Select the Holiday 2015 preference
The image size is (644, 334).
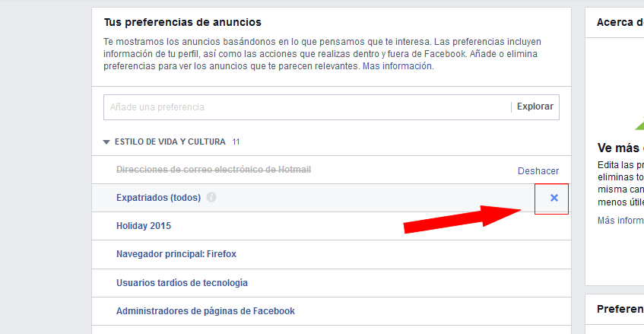point(144,226)
